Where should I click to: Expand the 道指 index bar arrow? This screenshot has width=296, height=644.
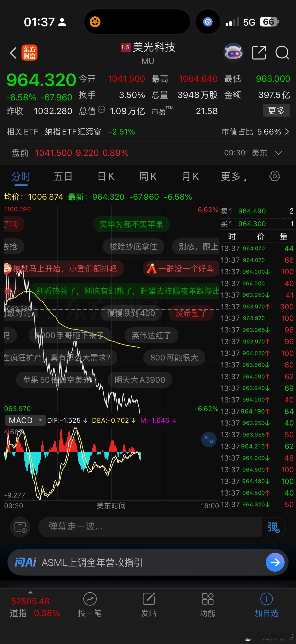[x=30, y=593]
